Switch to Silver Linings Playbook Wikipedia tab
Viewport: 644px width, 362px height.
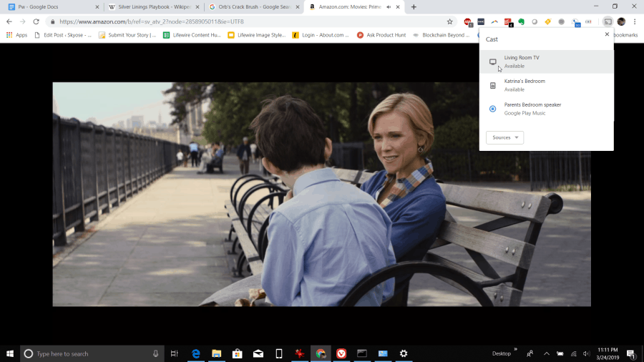(153, 7)
